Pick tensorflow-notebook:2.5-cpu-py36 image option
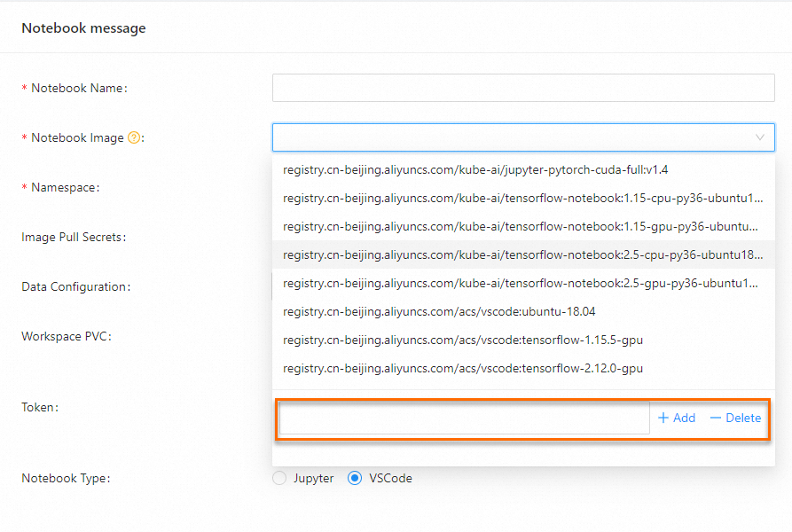Screen dimensions: 792x532 (523, 254)
